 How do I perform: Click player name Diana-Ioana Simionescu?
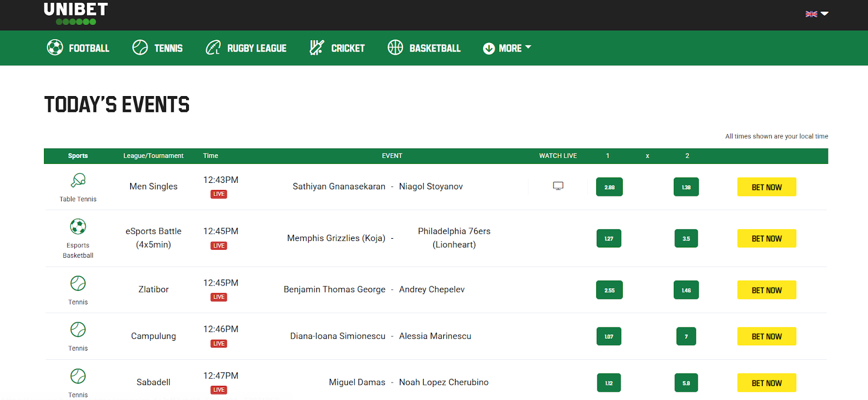(338, 336)
